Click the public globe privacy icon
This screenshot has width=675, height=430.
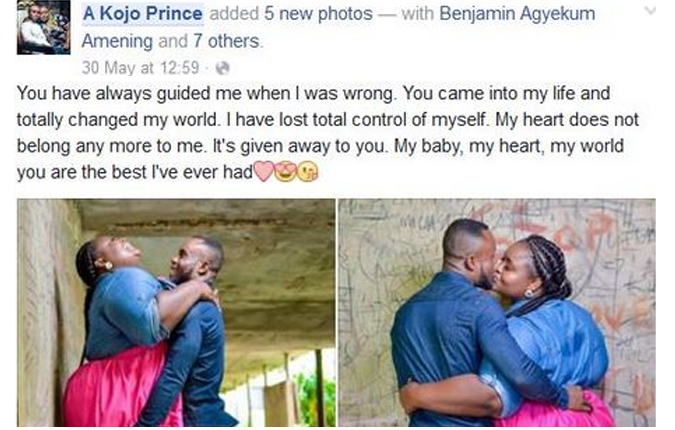(222, 68)
